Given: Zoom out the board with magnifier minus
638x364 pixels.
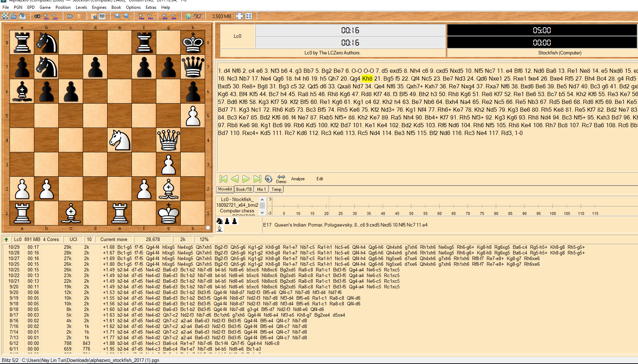Looking at the screenshot, I should pyautogui.click(x=126, y=16).
